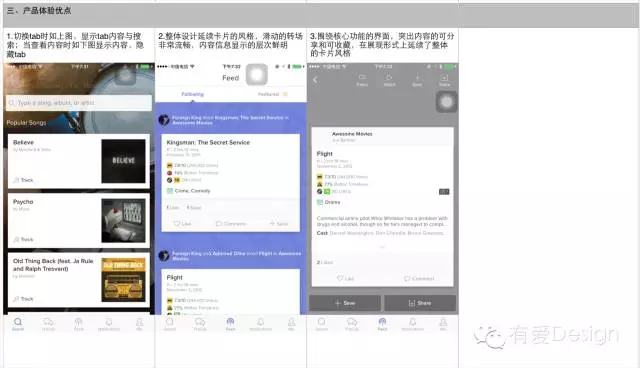
Task: Like the Kingsman: The Secret Service card
Action: click(182, 224)
